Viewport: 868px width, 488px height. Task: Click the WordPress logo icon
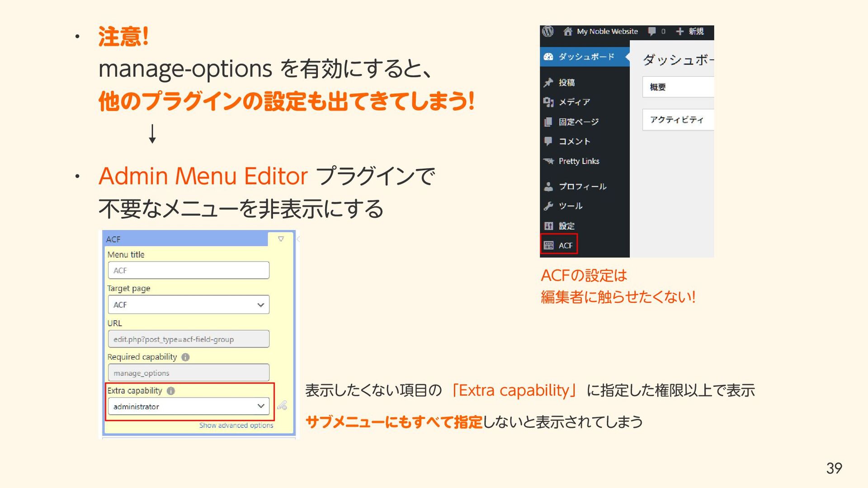pos(548,31)
